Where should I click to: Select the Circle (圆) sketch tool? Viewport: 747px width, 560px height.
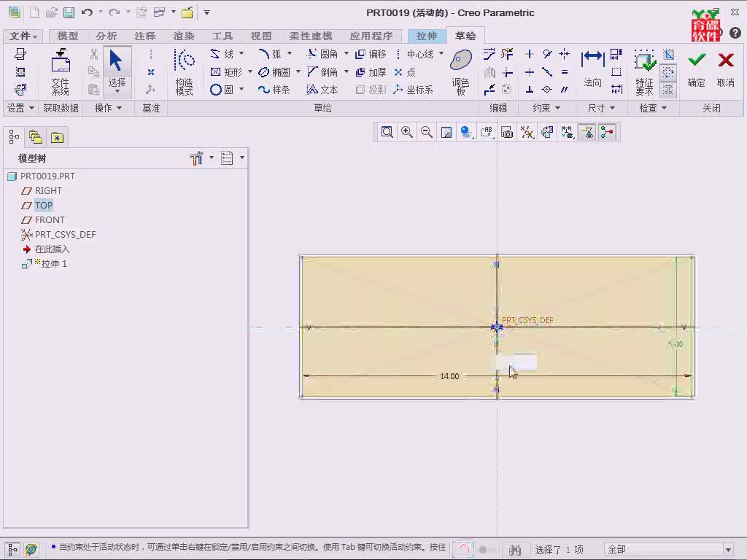pyautogui.click(x=222, y=90)
